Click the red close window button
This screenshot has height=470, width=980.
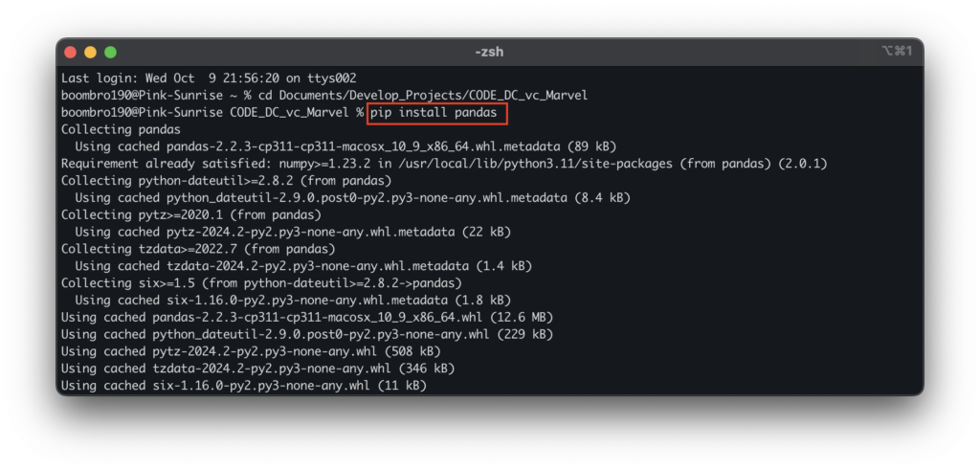(x=72, y=52)
